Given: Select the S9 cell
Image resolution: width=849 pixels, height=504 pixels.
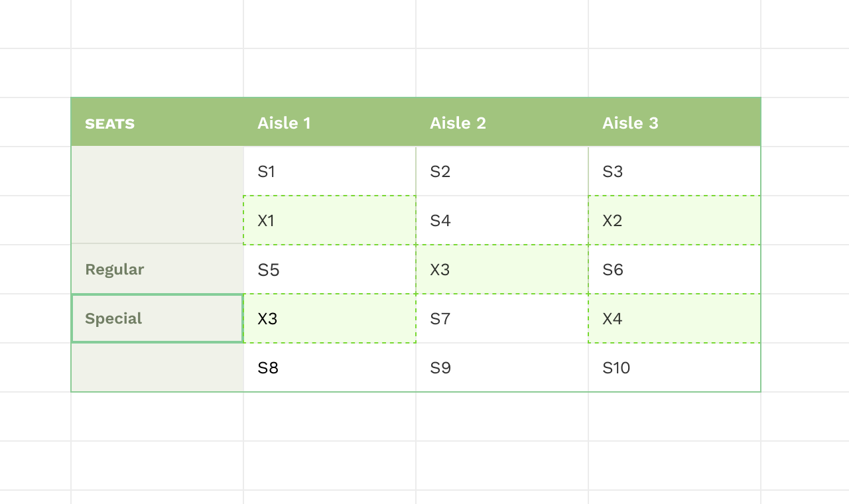Looking at the screenshot, I should tap(502, 368).
